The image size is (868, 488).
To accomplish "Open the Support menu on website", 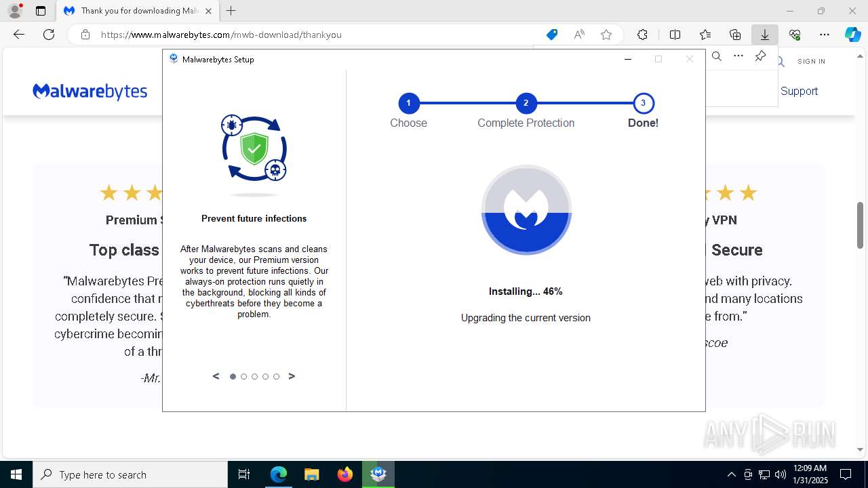I will tap(799, 91).
